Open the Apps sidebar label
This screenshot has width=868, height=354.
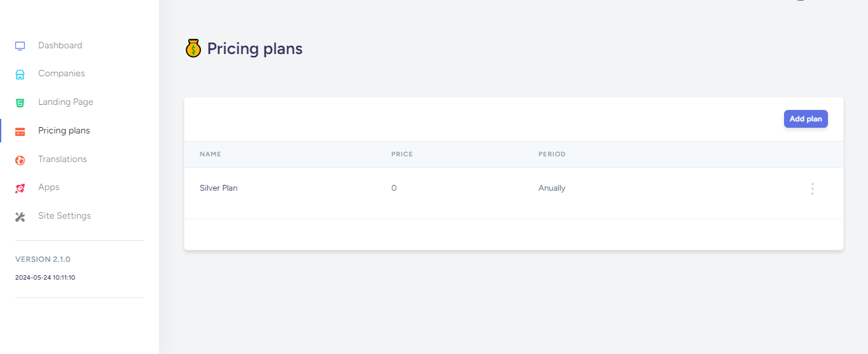tap(48, 187)
